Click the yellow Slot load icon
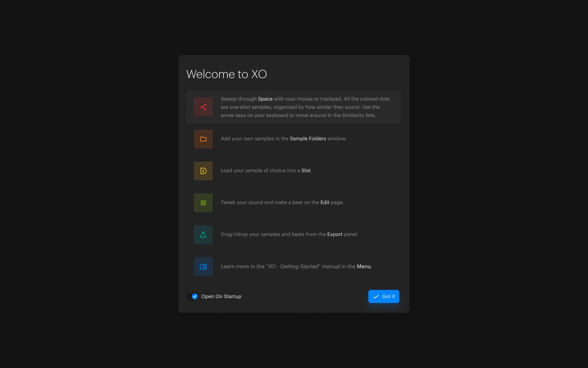This screenshot has width=588, height=368. pyautogui.click(x=203, y=171)
